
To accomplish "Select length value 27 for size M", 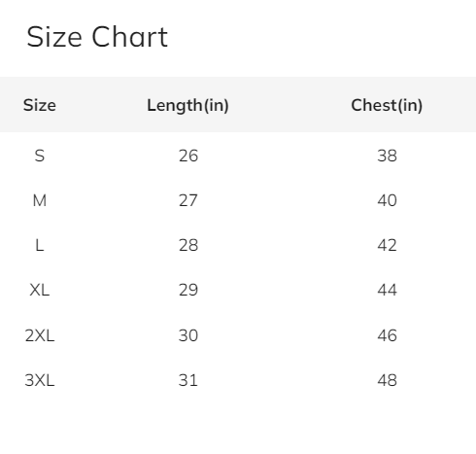I will 188,200.
